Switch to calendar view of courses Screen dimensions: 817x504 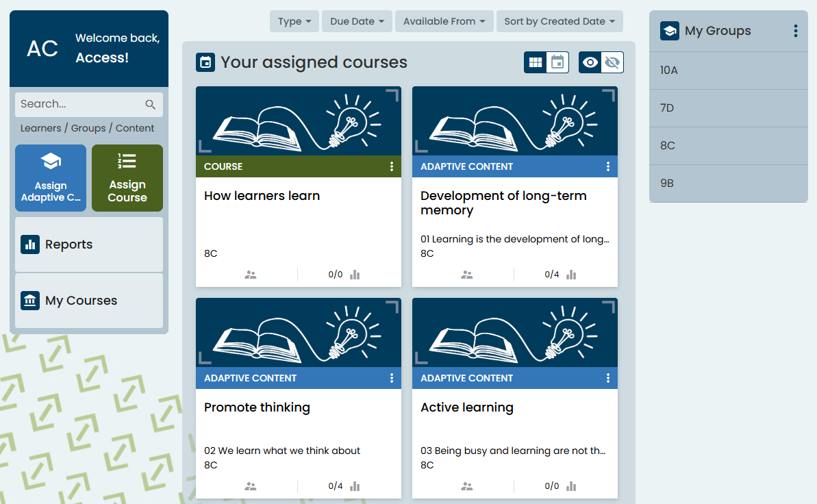pos(557,63)
